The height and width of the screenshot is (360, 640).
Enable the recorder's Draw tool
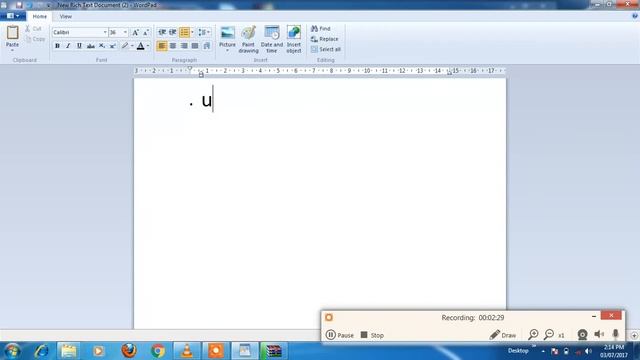503,335
